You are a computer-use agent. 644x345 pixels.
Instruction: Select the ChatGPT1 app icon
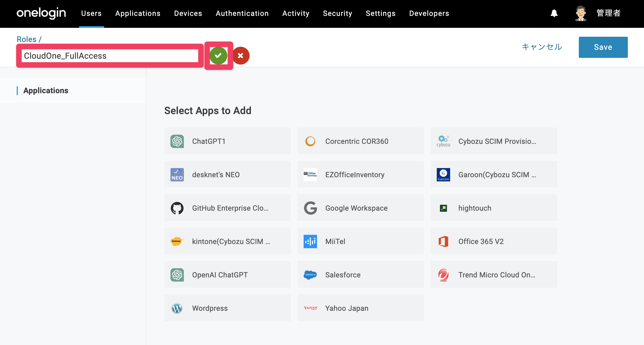pyautogui.click(x=177, y=141)
